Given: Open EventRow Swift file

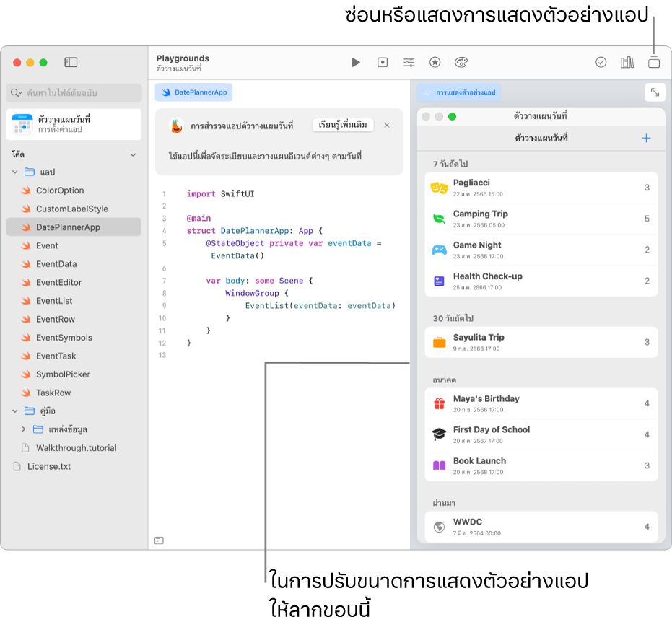Looking at the screenshot, I should tap(74, 320).
